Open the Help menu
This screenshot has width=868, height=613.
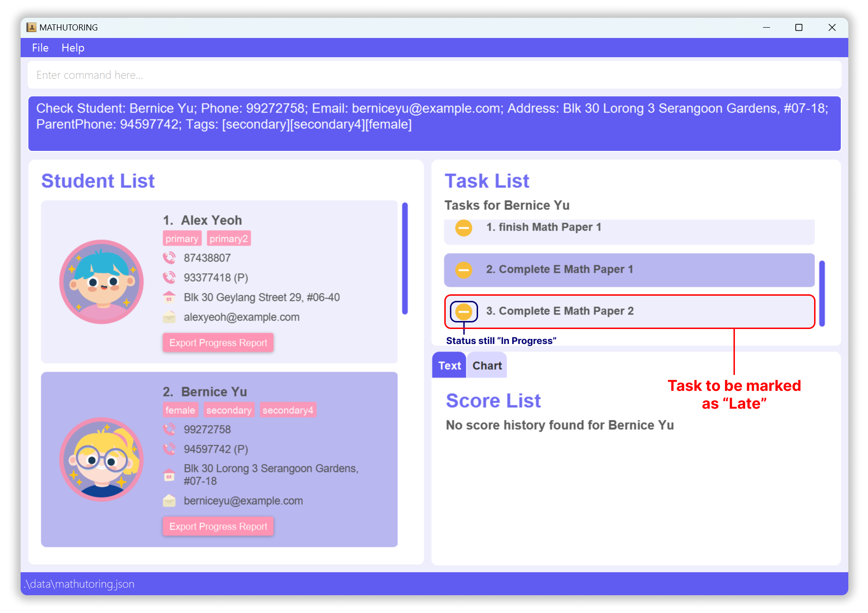73,48
